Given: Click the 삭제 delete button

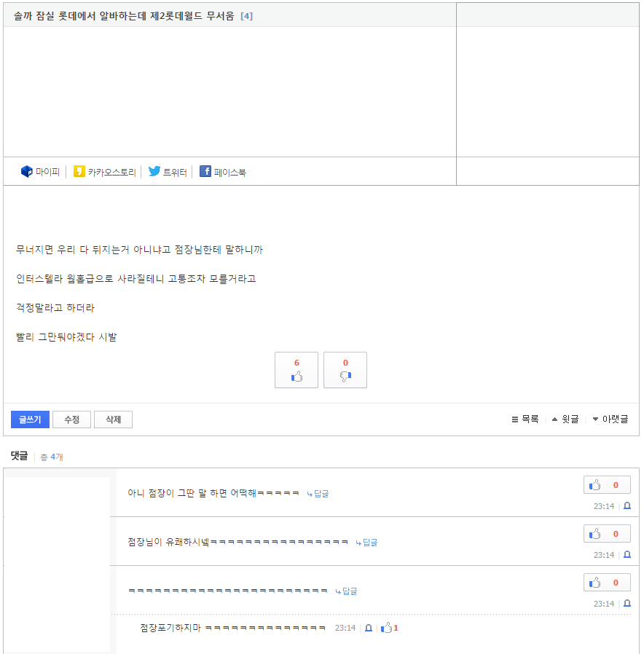Looking at the screenshot, I should pos(113,419).
